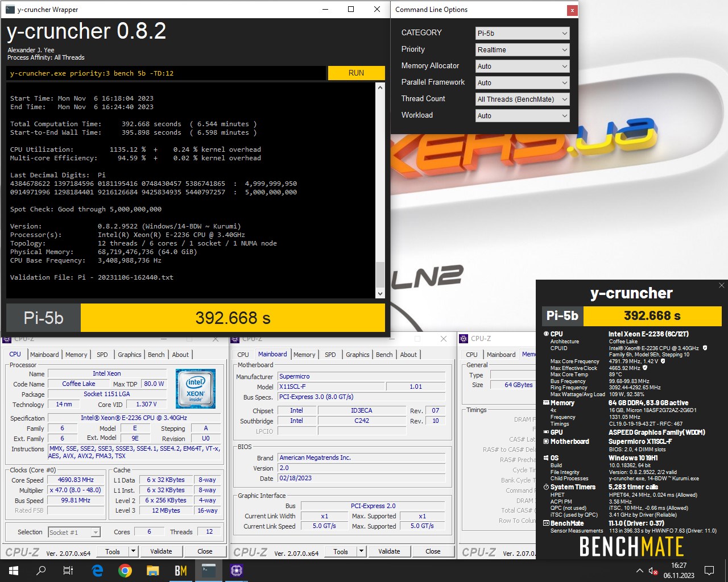This screenshot has height=582, width=728.
Task: Click the Supermicro manufacturer field
Action: pos(362,376)
